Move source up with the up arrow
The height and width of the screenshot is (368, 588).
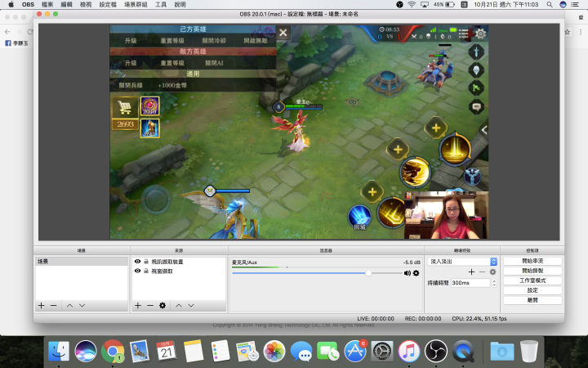pyautogui.click(x=179, y=306)
